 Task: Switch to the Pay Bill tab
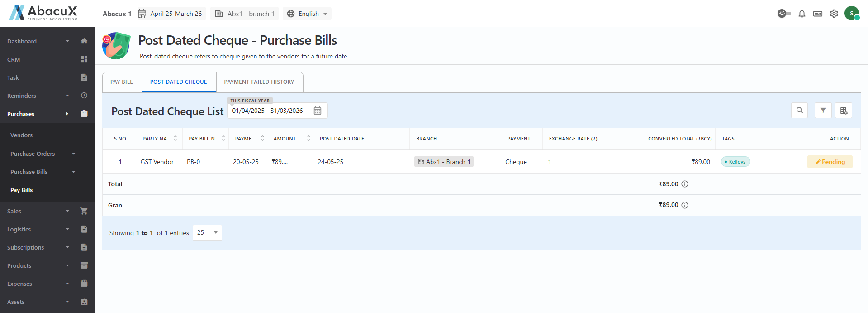122,82
